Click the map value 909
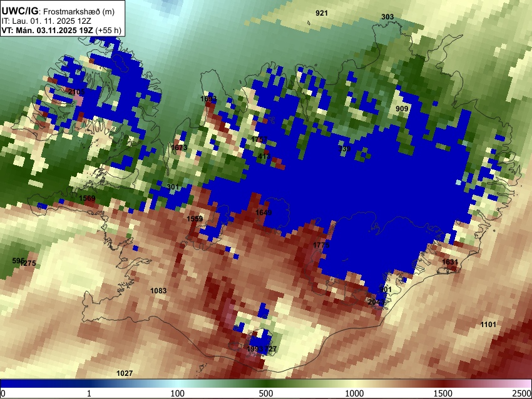Viewport: 532px width, 399px height. pos(402,109)
